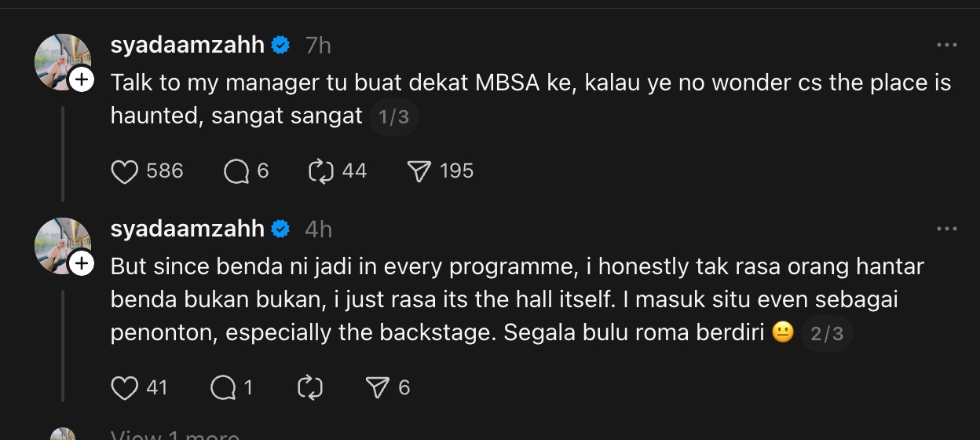Share the second post with 6 shares

(378, 387)
